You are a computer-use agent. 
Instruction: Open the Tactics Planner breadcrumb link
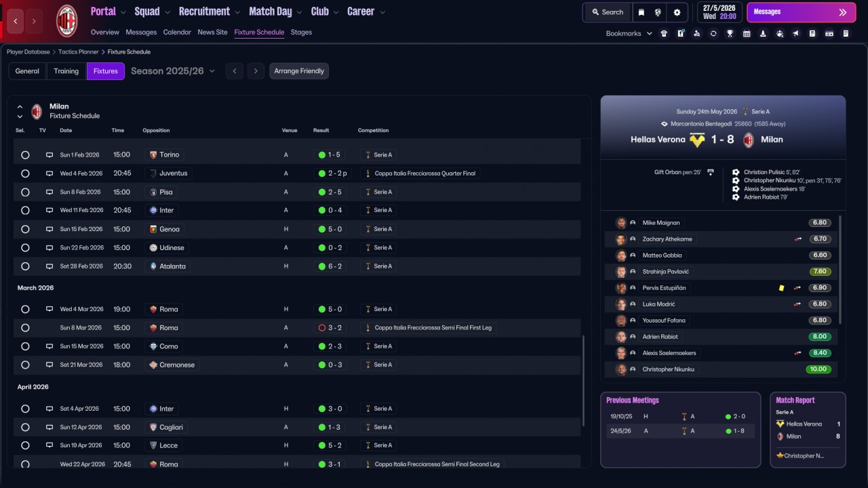click(x=78, y=52)
